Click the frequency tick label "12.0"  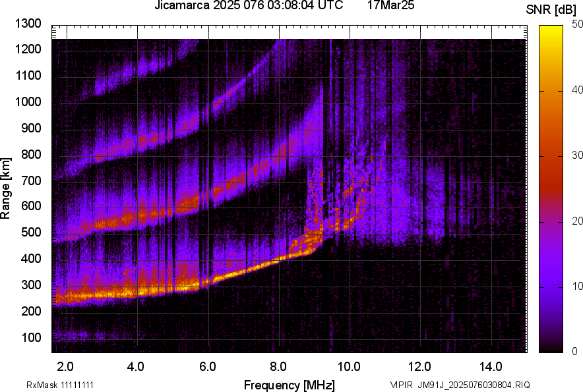(x=420, y=367)
